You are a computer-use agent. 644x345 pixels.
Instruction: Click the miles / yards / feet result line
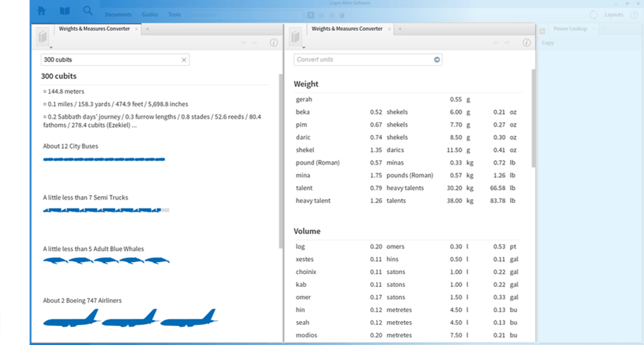click(116, 104)
